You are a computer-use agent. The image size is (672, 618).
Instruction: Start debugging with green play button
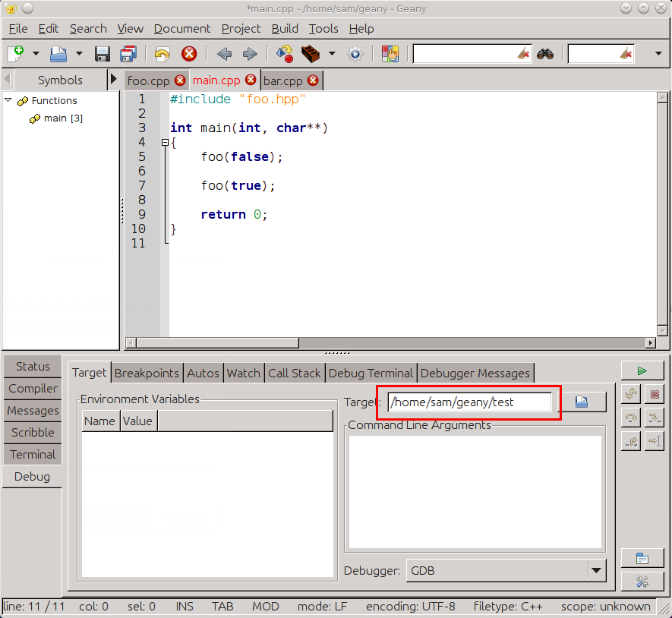(x=642, y=370)
